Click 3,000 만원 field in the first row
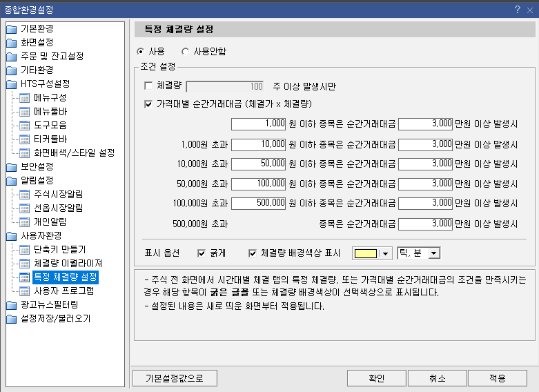This screenshot has width=539, height=392. pos(426,124)
